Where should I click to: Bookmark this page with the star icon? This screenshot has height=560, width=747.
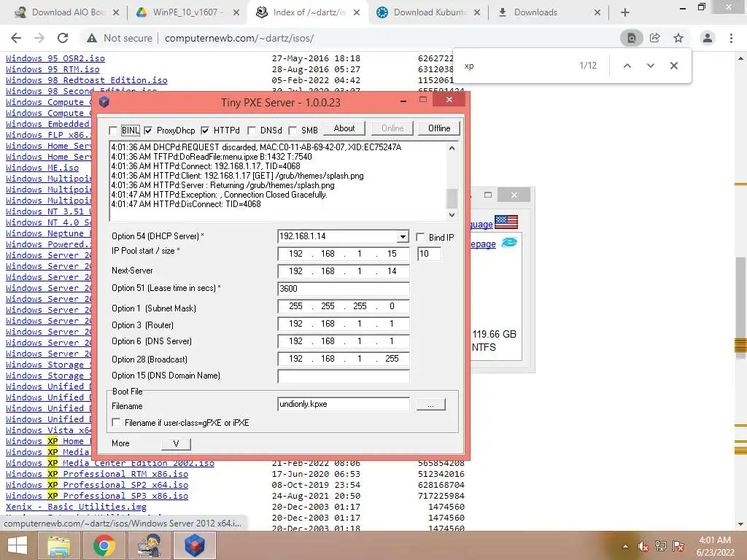[x=678, y=38]
